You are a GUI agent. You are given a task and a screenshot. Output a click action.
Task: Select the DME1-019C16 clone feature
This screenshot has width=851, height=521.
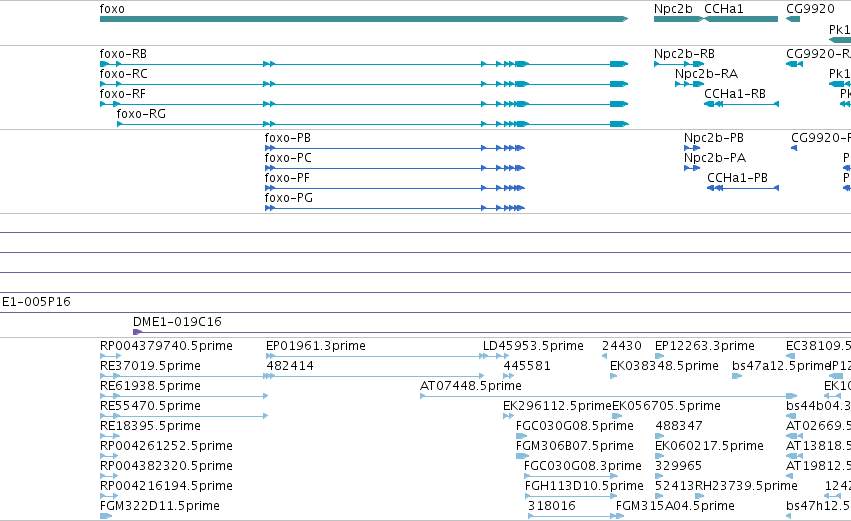click(492, 332)
